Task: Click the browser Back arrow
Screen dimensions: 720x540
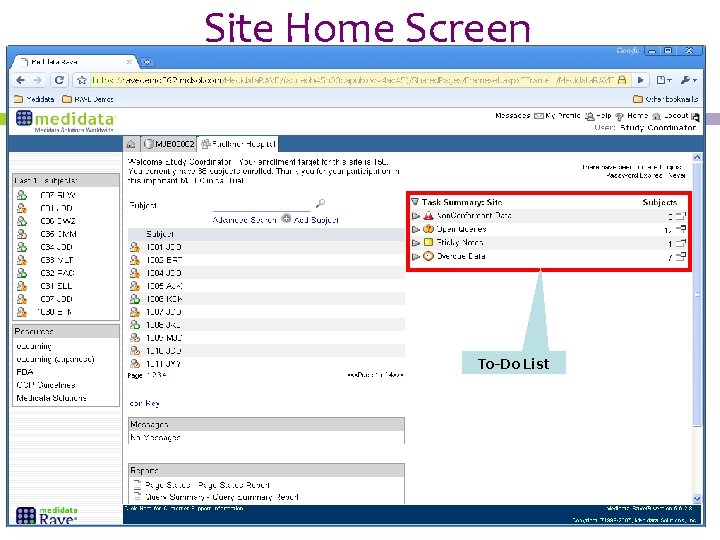Action: (x=21, y=80)
